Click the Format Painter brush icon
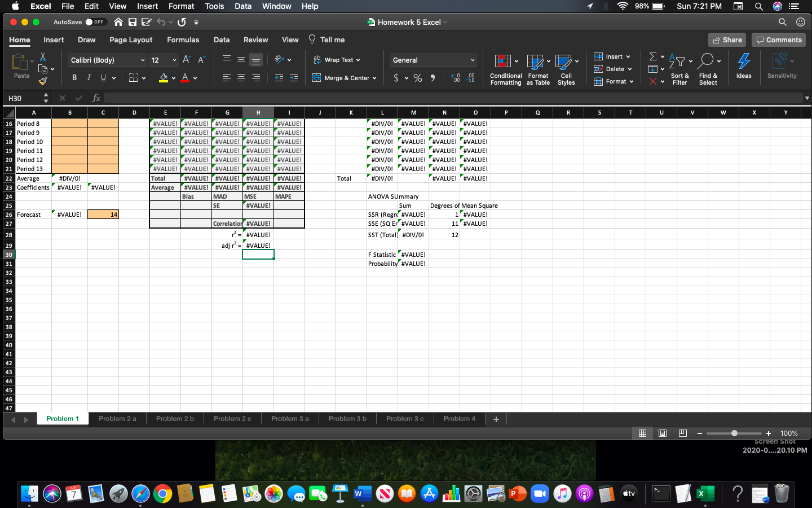812x508 pixels. 43,81
